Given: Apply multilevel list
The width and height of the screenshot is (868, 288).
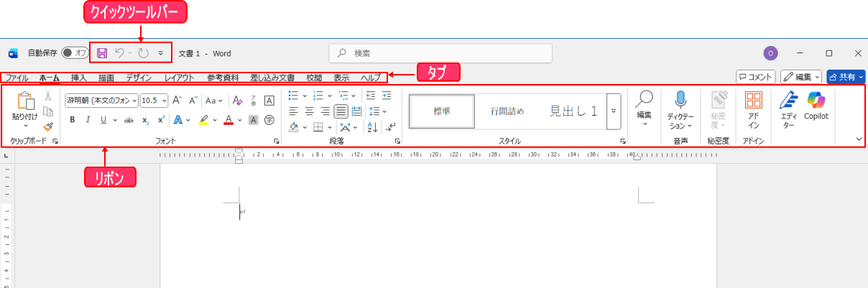Looking at the screenshot, I should (343, 96).
